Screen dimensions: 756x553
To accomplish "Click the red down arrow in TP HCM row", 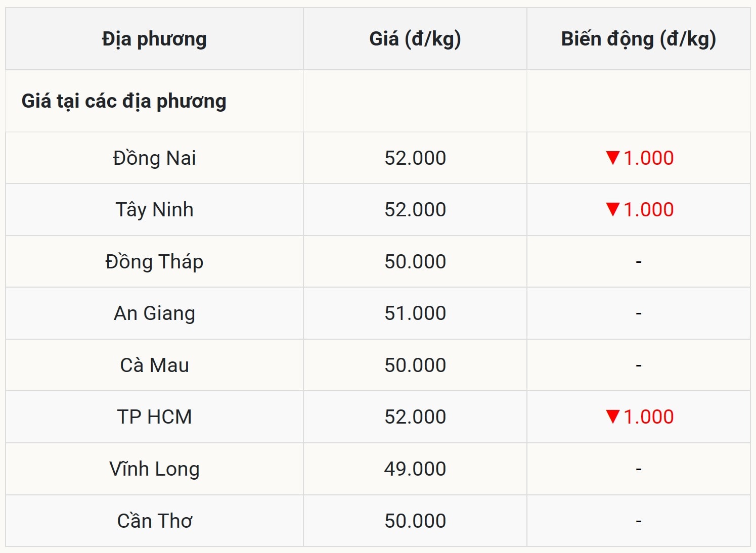I will pyautogui.click(x=612, y=417).
